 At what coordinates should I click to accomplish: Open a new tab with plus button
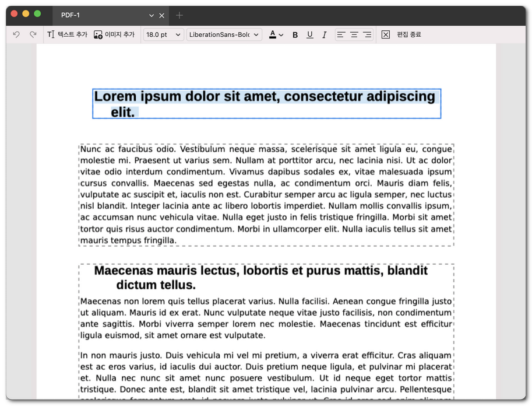pyautogui.click(x=179, y=15)
